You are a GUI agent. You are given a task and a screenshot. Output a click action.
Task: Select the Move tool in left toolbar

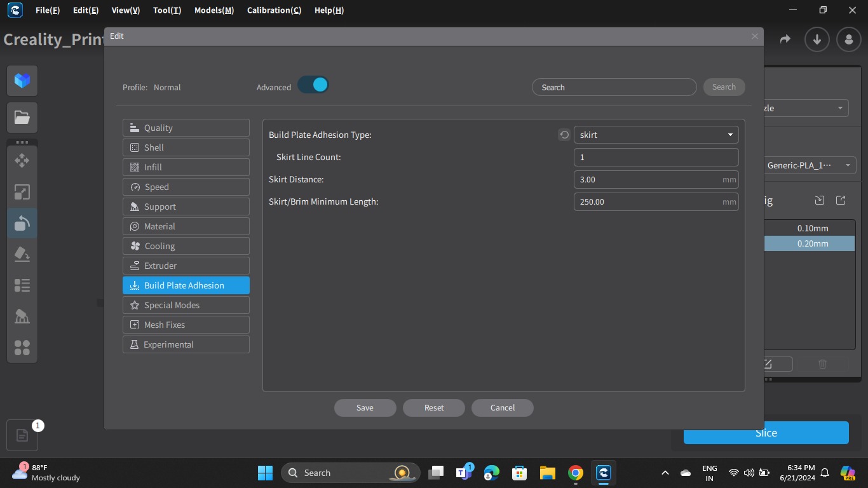click(22, 161)
